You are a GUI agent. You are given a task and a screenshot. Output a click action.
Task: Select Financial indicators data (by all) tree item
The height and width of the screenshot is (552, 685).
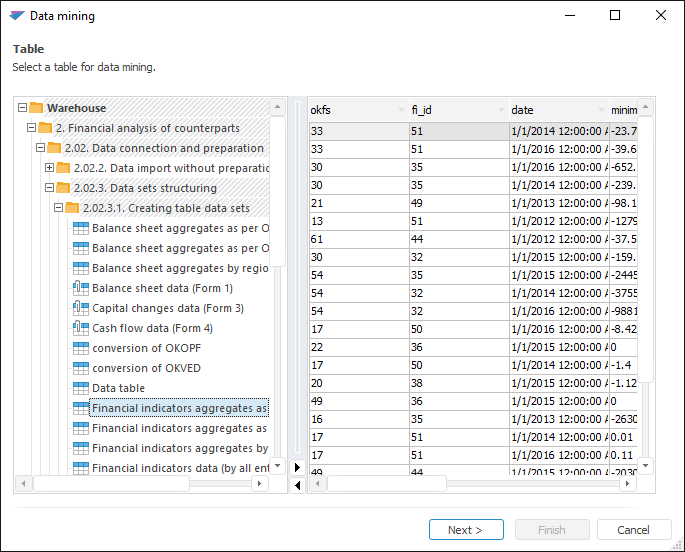tap(180, 468)
